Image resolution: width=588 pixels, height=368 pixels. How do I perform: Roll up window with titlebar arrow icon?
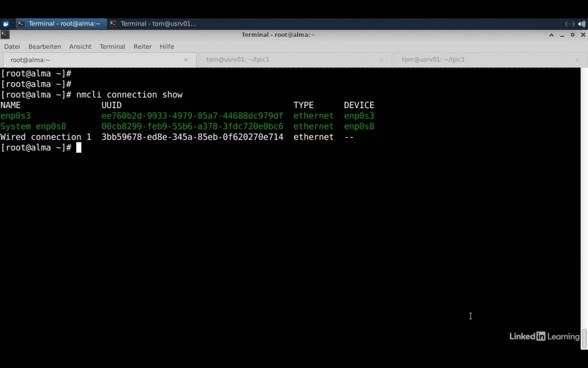[551, 35]
